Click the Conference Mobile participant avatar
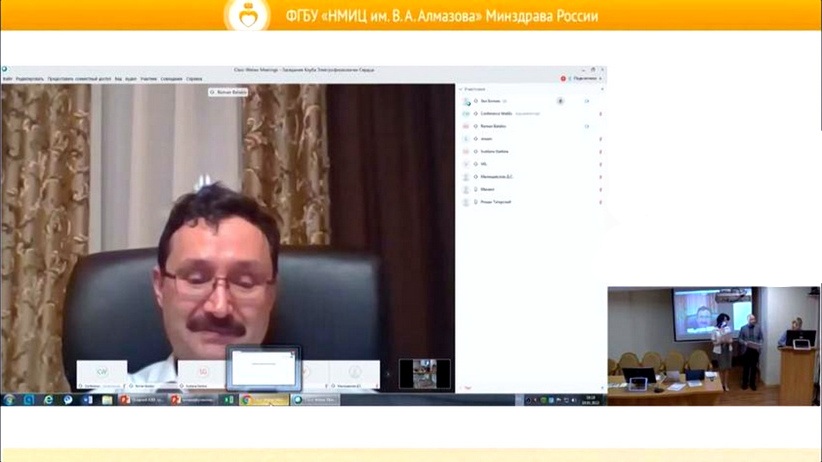 [x=466, y=114]
